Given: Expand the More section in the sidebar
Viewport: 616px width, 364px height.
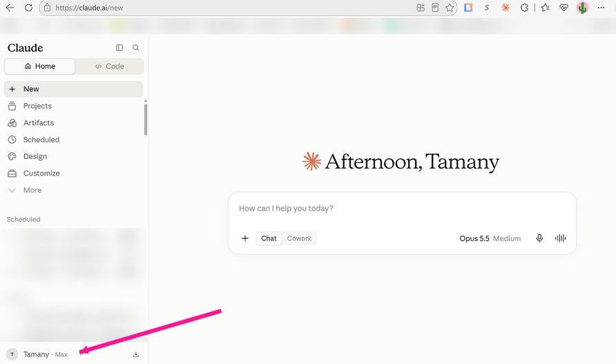Looking at the screenshot, I should click(73, 190).
